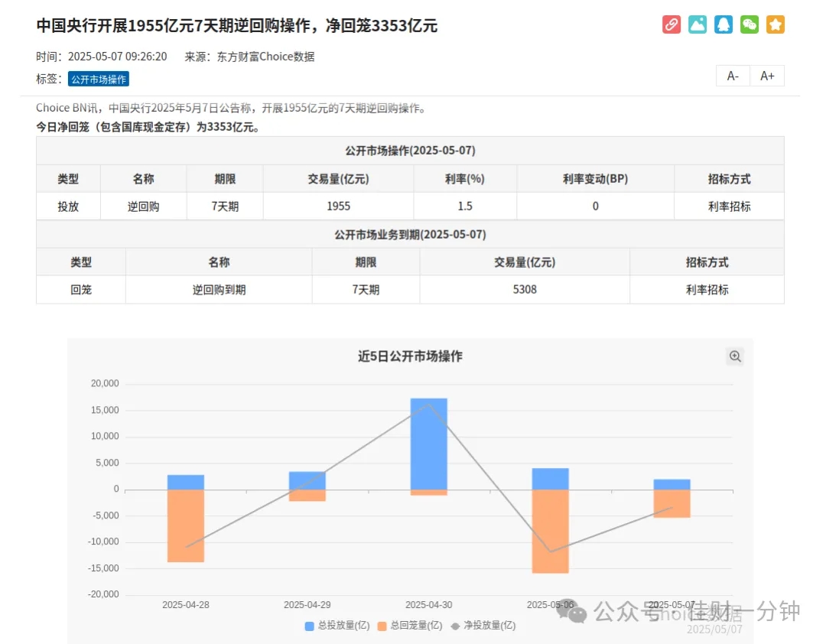The image size is (826, 644).
Task: Click the 回笼 type cell
Action: (x=81, y=289)
